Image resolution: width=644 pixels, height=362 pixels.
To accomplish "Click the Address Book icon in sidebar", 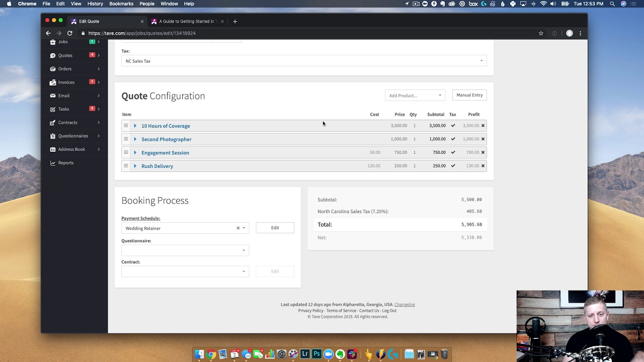I will (53, 149).
